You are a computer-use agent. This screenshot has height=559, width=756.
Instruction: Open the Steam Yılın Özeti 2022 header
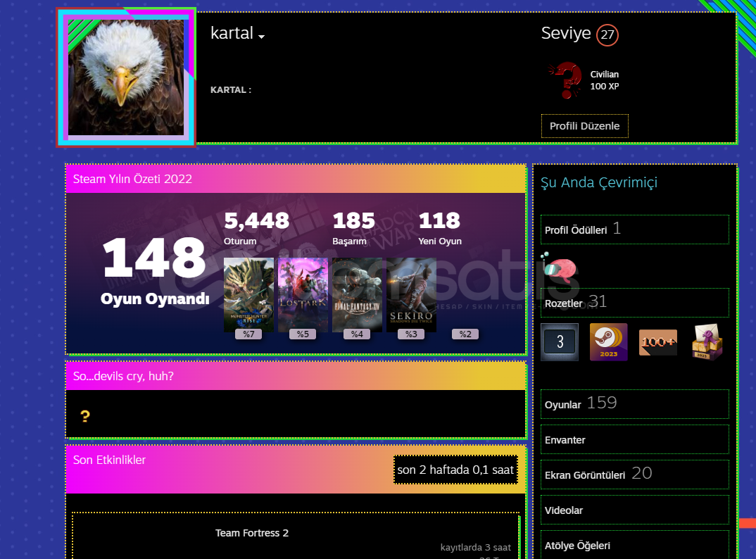click(296, 179)
